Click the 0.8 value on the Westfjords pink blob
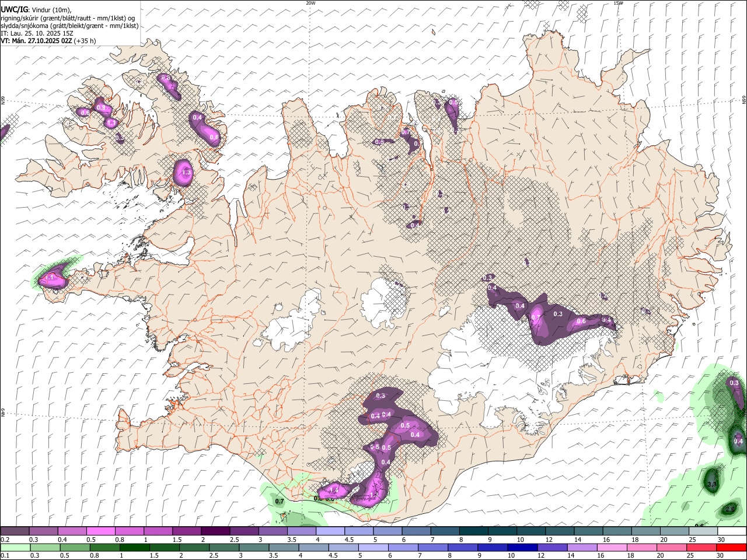Viewport: 747px width, 560px height. click(101, 107)
